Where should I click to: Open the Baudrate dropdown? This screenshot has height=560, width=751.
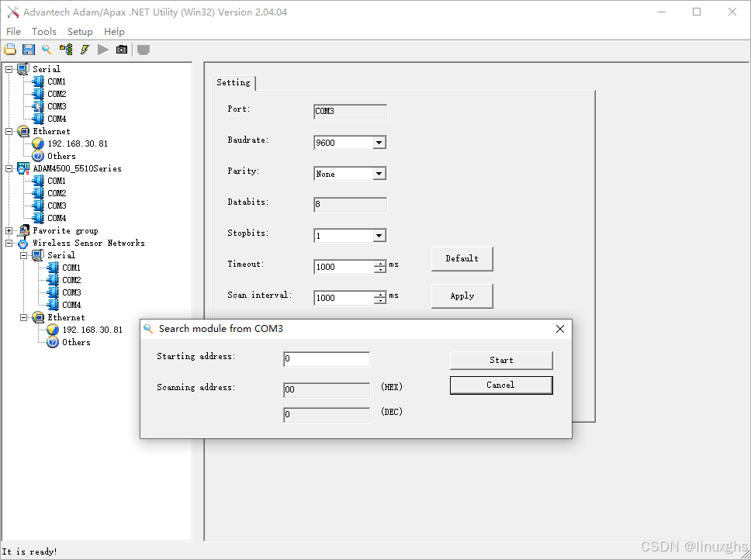[379, 143]
